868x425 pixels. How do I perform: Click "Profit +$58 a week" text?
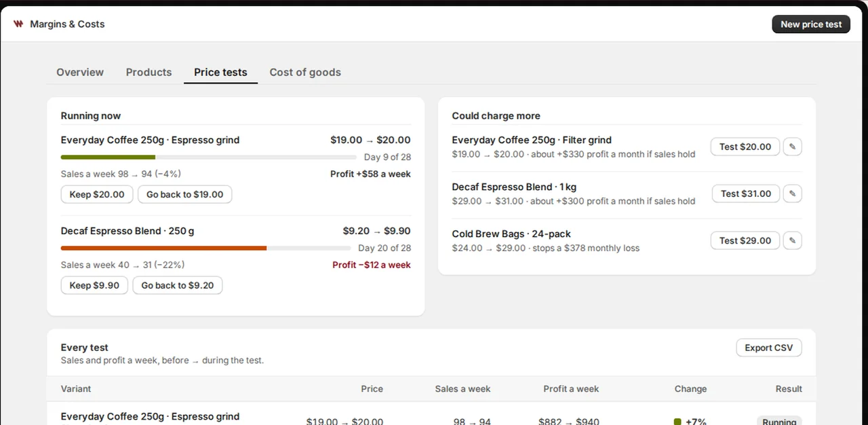[x=370, y=174]
